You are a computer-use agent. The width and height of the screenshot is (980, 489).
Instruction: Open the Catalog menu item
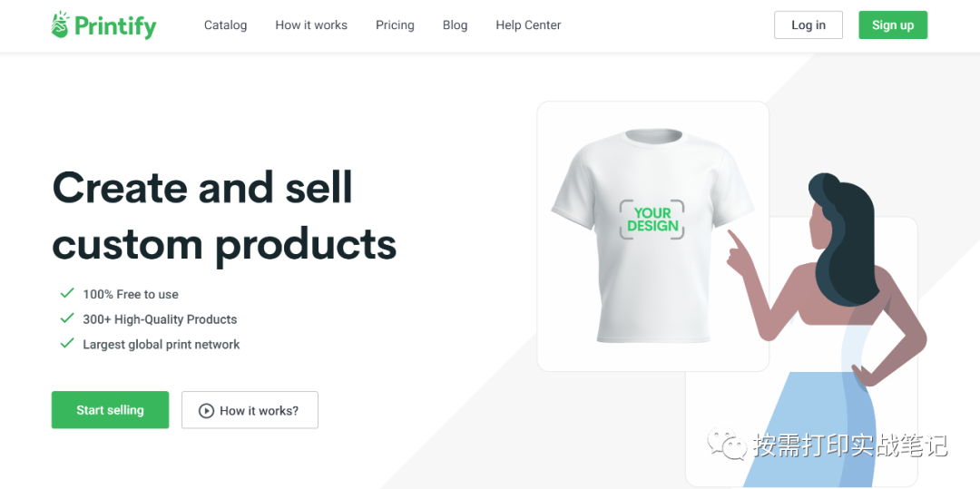(226, 25)
